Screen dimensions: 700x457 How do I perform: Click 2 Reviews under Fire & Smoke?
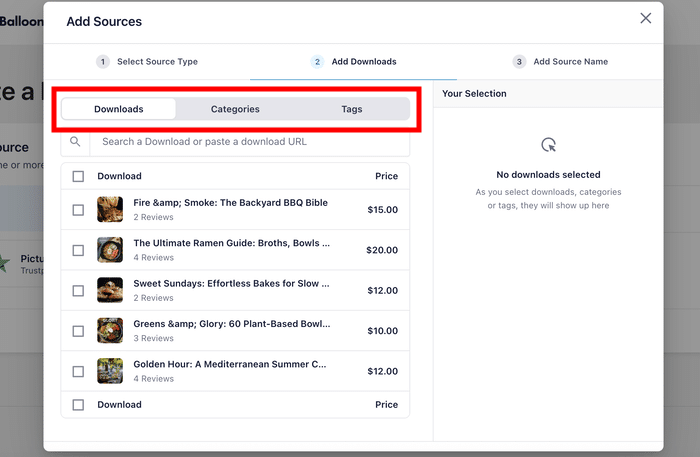pyautogui.click(x=153, y=217)
